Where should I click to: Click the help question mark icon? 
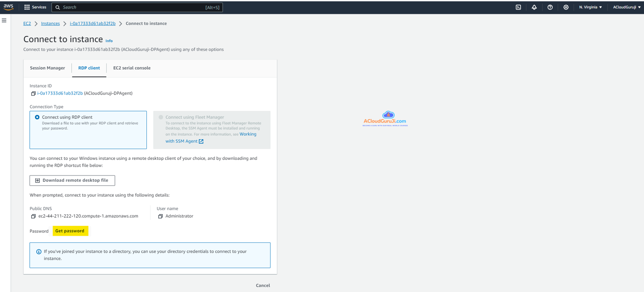click(x=550, y=7)
